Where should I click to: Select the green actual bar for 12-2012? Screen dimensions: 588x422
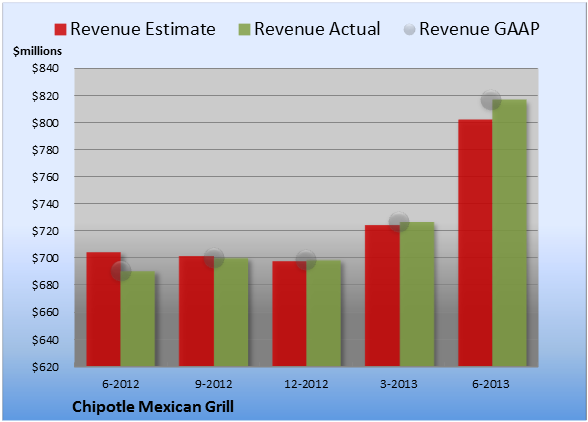324,313
